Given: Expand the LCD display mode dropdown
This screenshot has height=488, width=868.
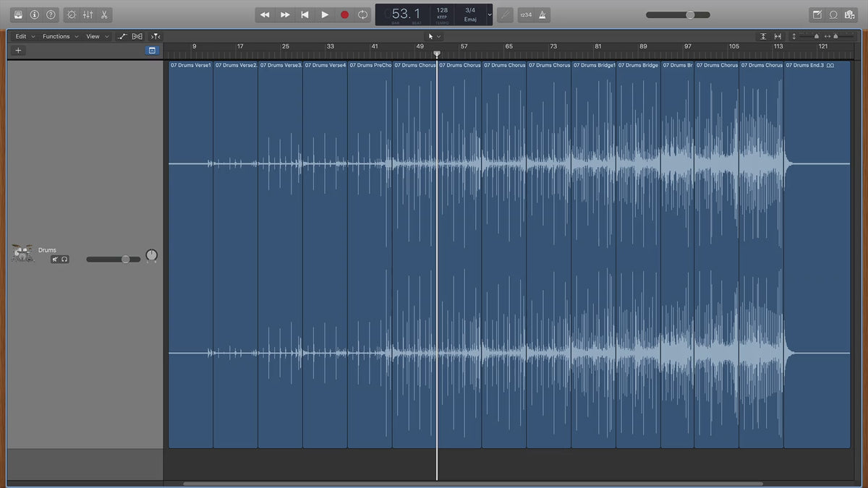Looking at the screenshot, I should point(490,14).
